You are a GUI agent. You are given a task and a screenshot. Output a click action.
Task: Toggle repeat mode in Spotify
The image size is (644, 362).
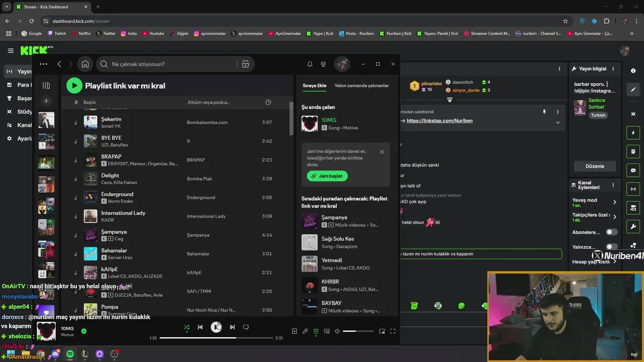pos(246,327)
